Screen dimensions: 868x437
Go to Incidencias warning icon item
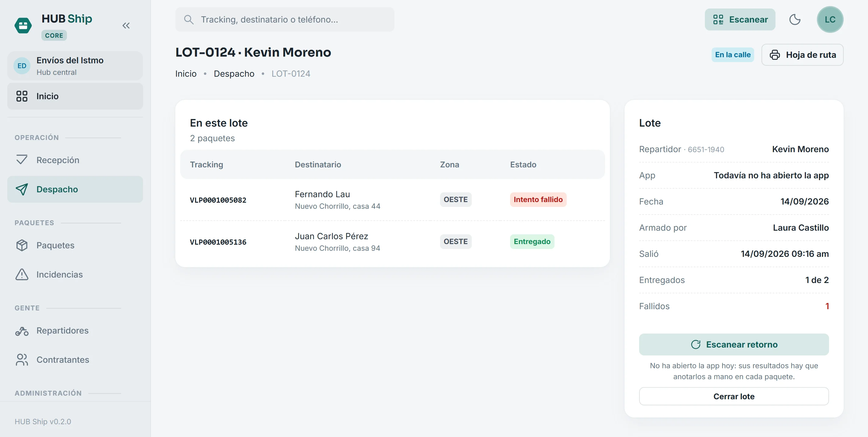tap(75, 274)
